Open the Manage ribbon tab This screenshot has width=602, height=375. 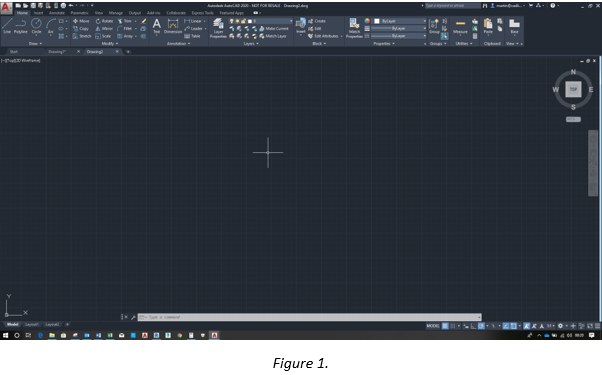click(x=115, y=13)
